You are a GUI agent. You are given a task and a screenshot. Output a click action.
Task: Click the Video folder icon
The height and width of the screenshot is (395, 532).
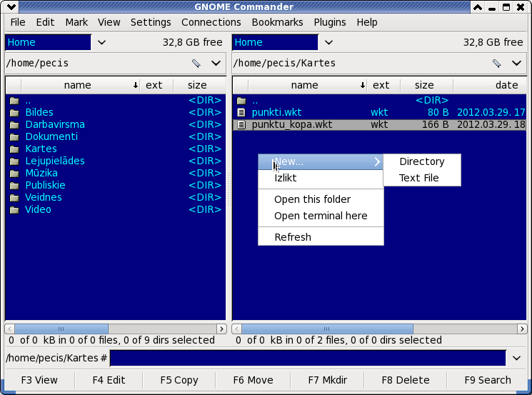14,210
